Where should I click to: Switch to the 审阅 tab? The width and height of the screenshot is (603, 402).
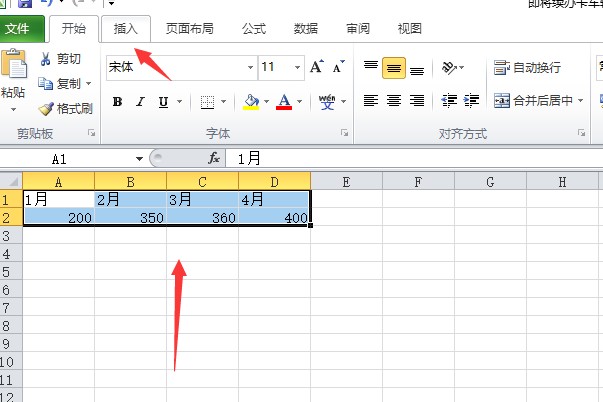coord(358,28)
